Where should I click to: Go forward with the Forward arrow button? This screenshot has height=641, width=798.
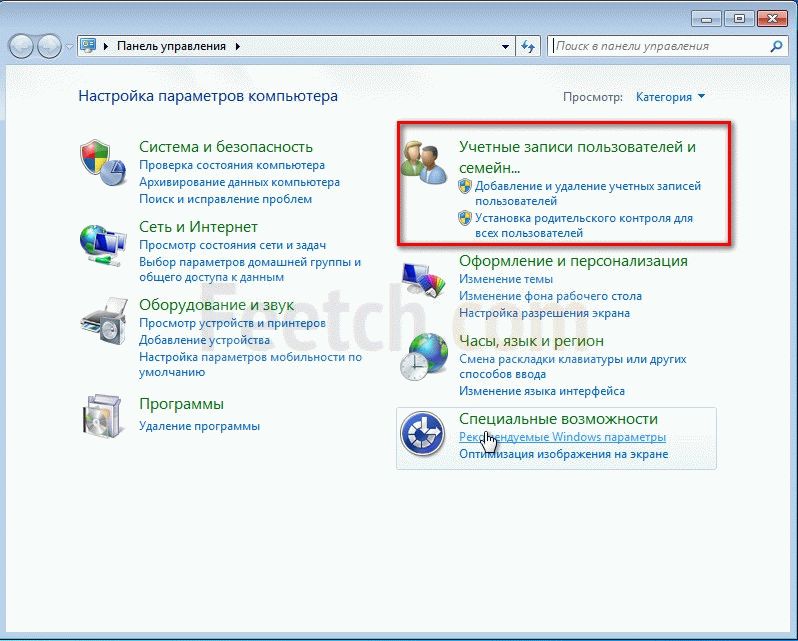pyautogui.click(x=49, y=46)
